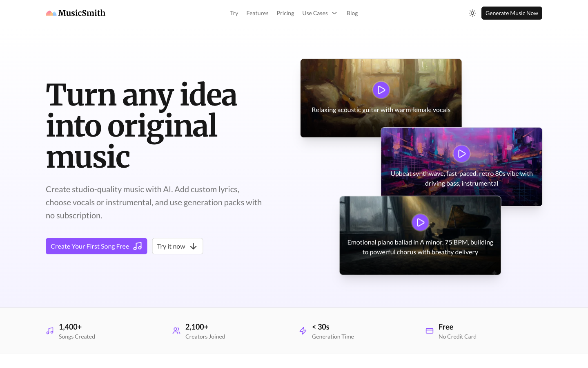Toggle the light/dark theme sun icon
This screenshot has height=368, width=588.
(472, 13)
